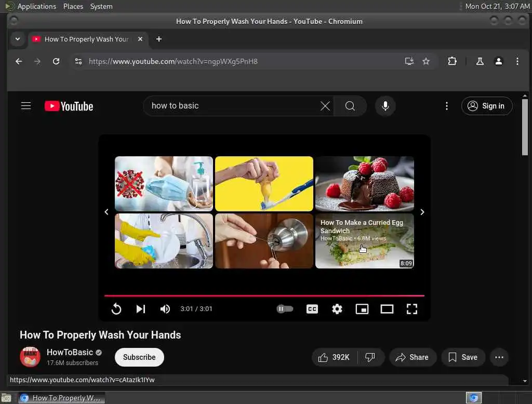Open the YouTube hamburger guide menu

point(26,106)
